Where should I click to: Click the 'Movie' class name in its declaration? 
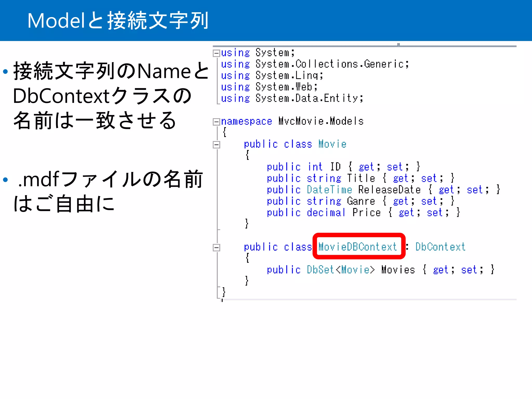332,144
